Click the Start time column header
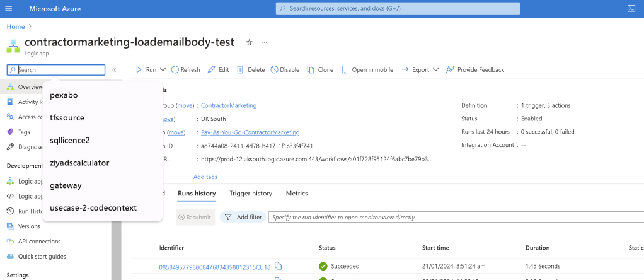This screenshot has height=280, width=644. tap(435, 248)
